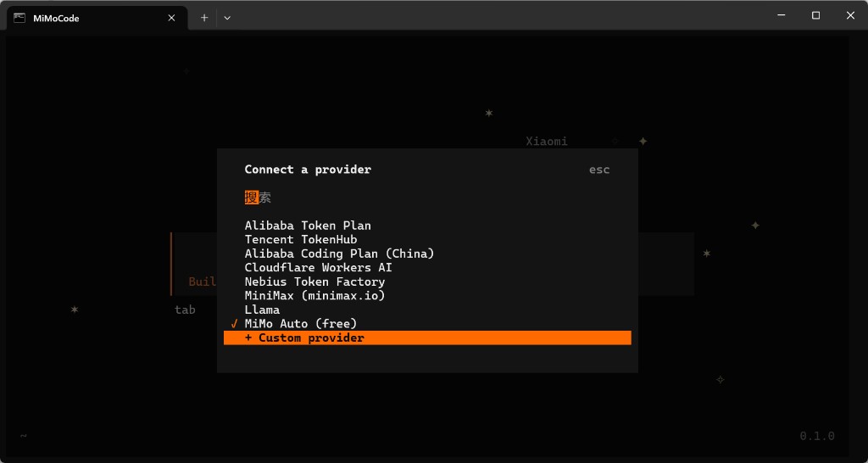Close the terminal window
Screen dimensions: 868x463
(x=850, y=15)
